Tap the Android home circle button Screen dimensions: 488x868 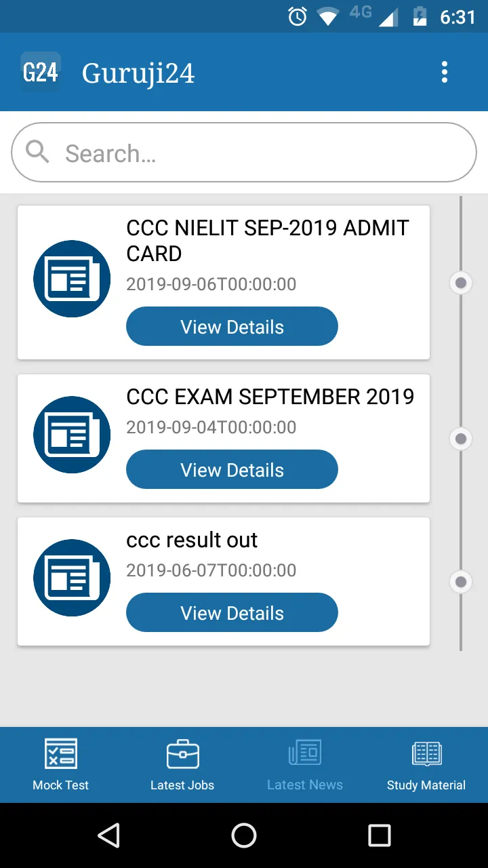[x=244, y=835]
